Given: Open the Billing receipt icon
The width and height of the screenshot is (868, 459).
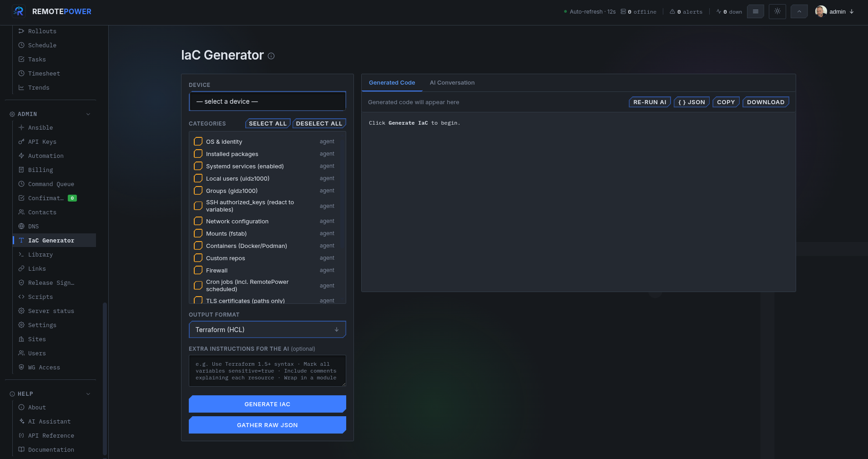Looking at the screenshot, I should [21, 170].
